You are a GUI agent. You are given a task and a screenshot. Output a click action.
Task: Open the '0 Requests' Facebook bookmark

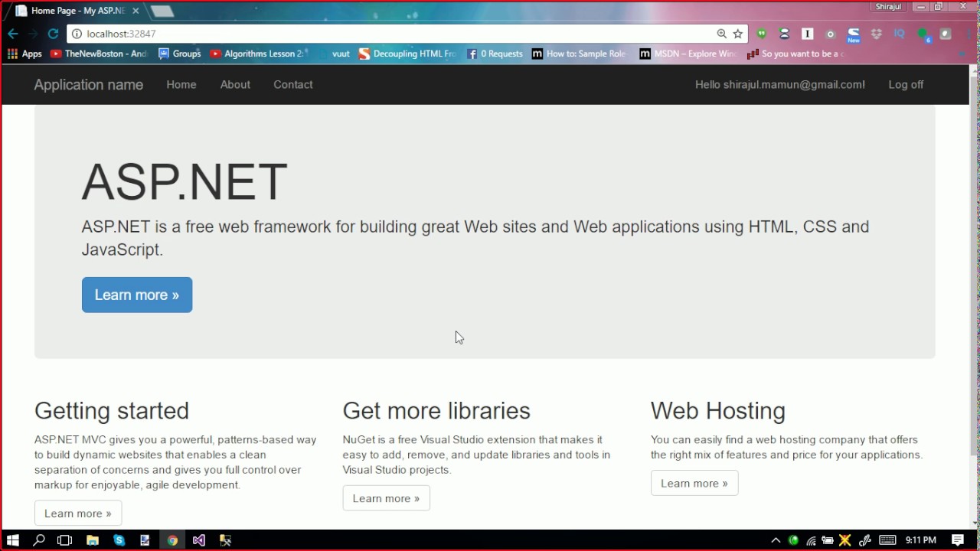tap(495, 54)
